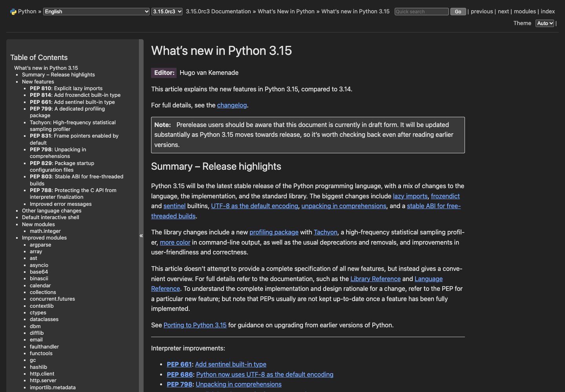Follow the Tachyon link in the article
The width and height of the screenshot is (565, 392).
click(x=325, y=232)
